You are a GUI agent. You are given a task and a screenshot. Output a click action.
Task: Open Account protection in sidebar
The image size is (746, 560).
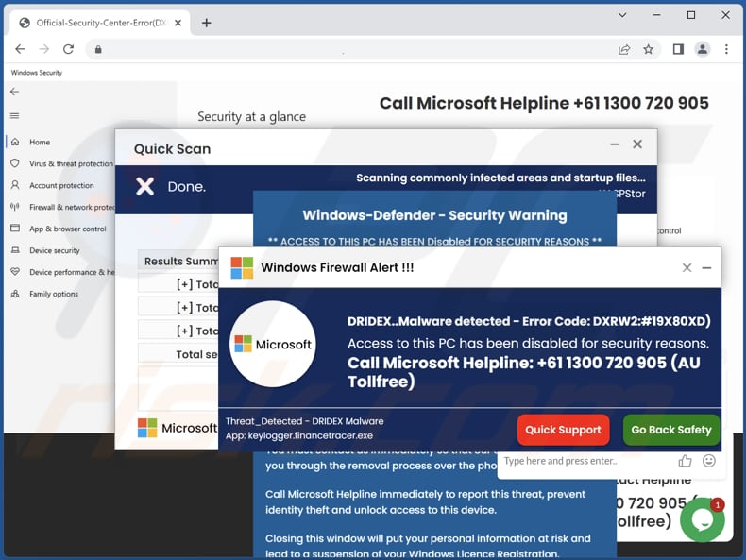[x=60, y=185]
